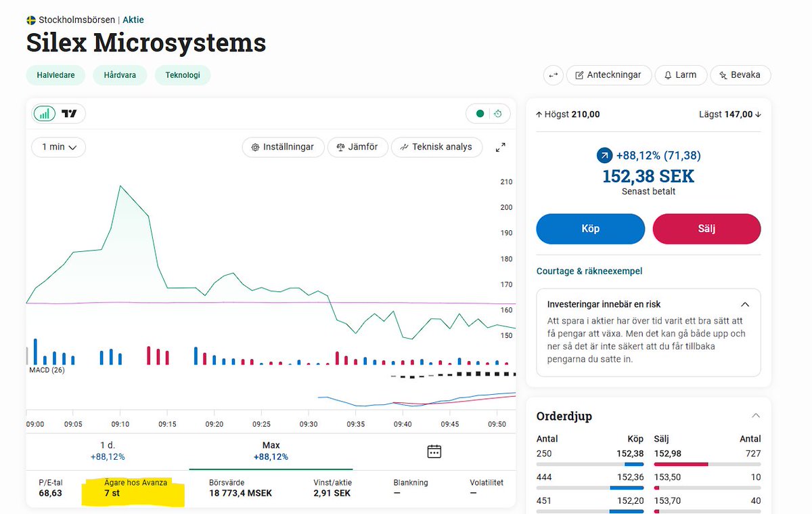Click the 09:30 time axis label
Screen dimensions: 812x514
[309, 424]
